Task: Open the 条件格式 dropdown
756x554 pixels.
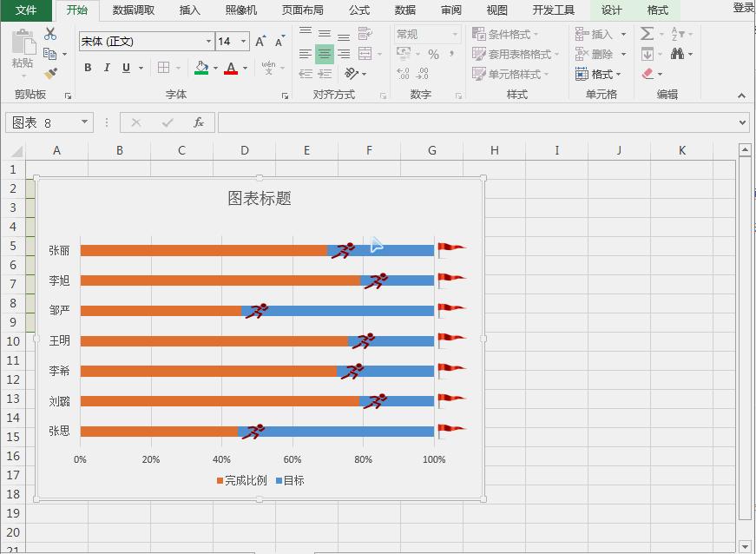Action: (509, 34)
